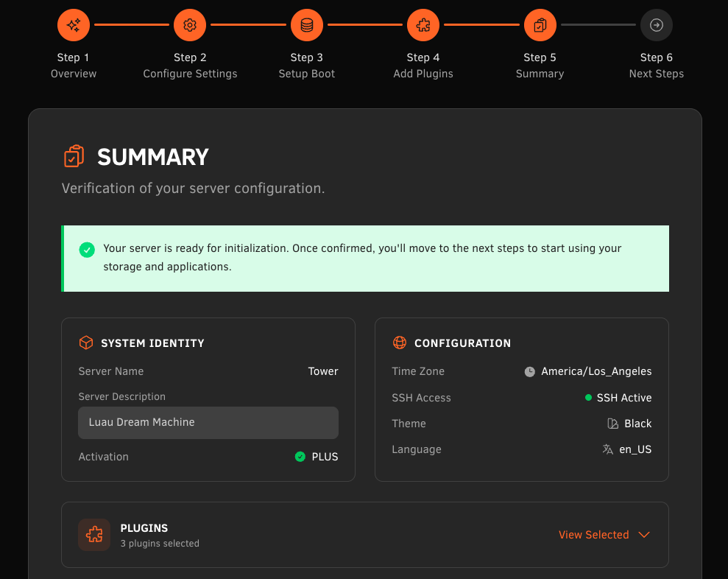Viewport: 728px width, 579px height.
Task: Click the Step 2 Configure Settings label
Action: tap(190, 66)
